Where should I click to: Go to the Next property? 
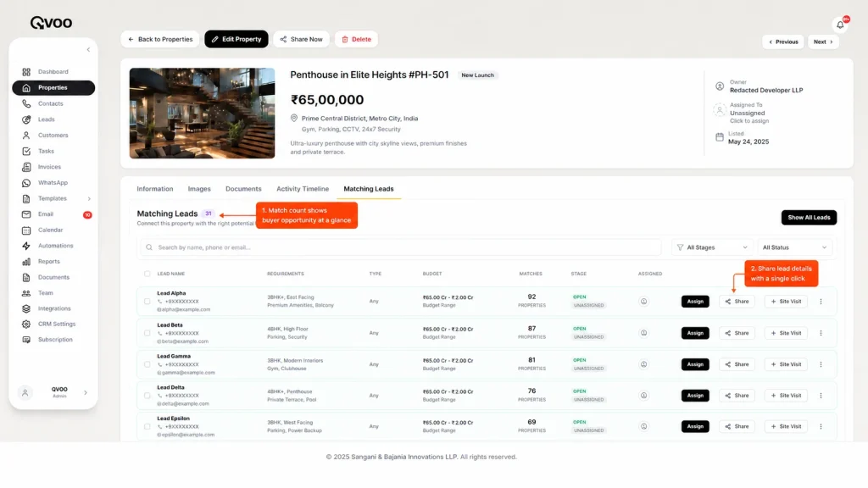pyautogui.click(x=823, y=42)
